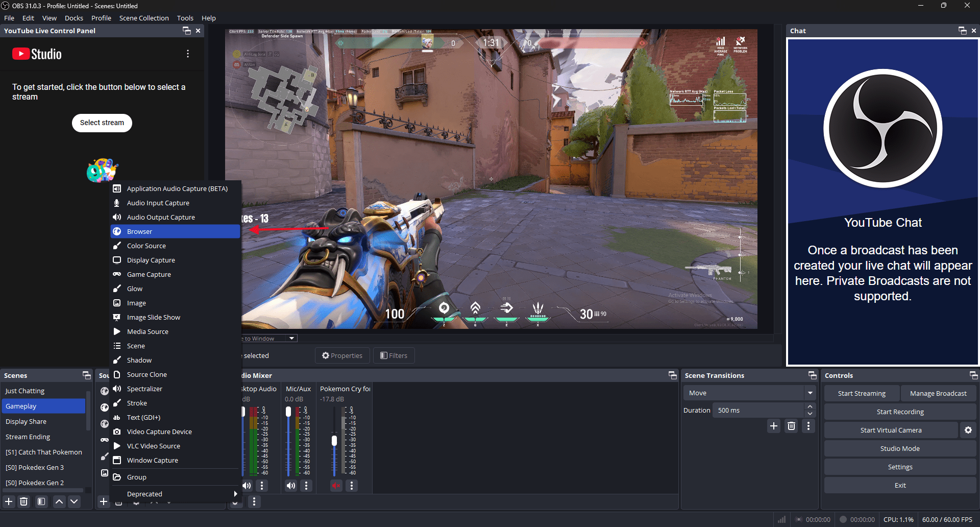This screenshot has height=527, width=980.
Task: Open virtual camera settings via the gear icon
Action: pos(968,430)
